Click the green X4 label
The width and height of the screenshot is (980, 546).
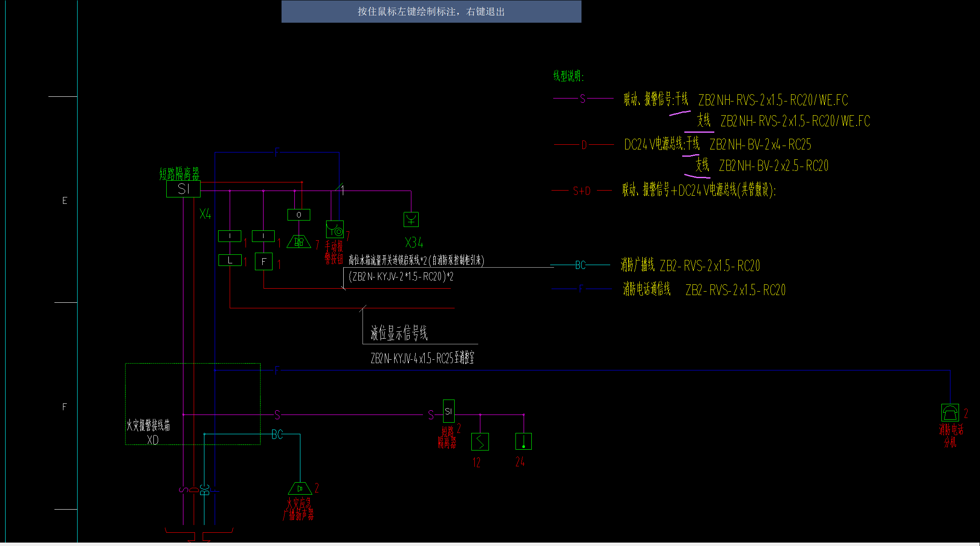205,214
